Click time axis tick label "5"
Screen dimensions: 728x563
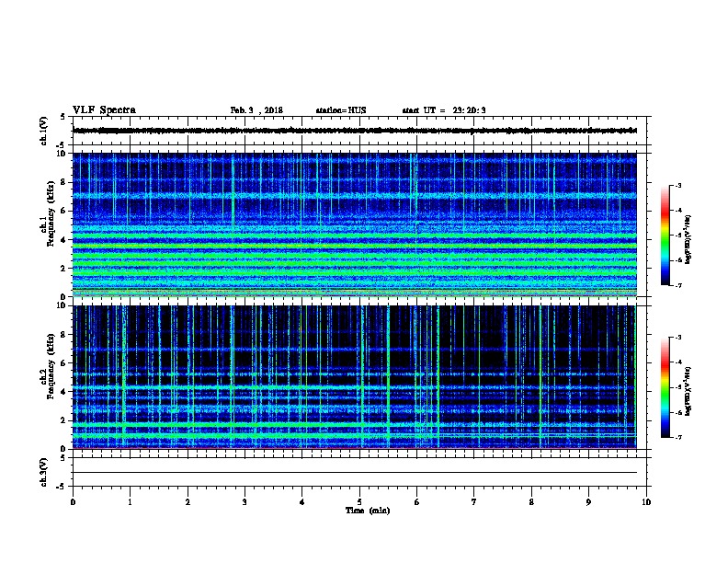pyautogui.click(x=359, y=502)
